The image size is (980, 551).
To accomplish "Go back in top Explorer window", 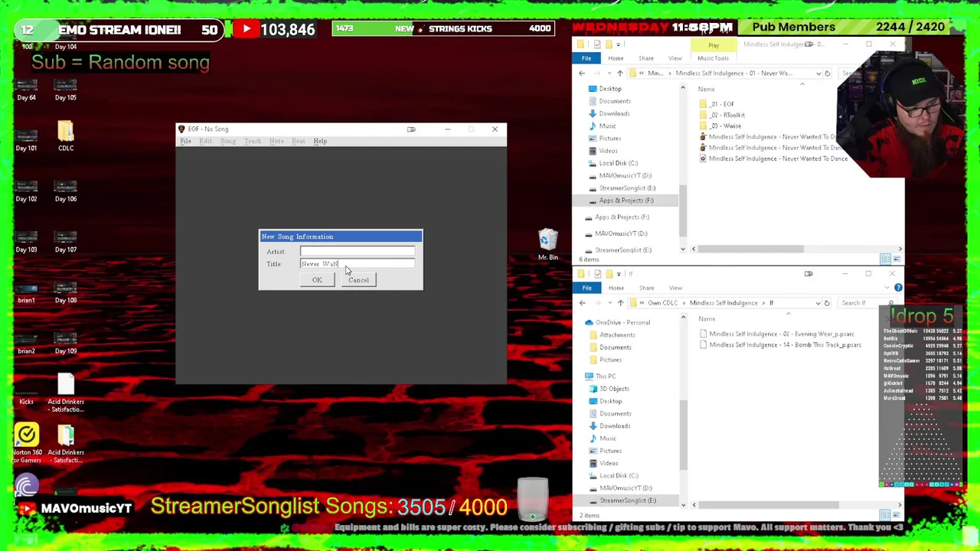I will pos(582,73).
